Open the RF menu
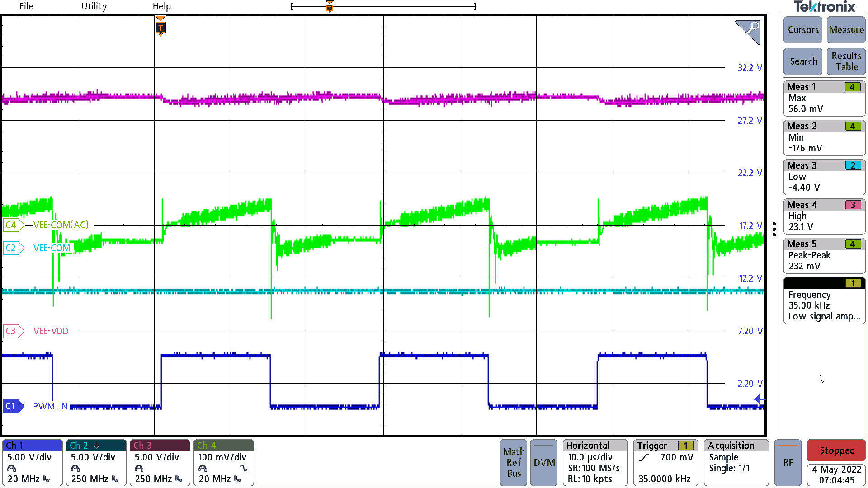The width and height of the screenshot is (868, 488). (788, 462)
